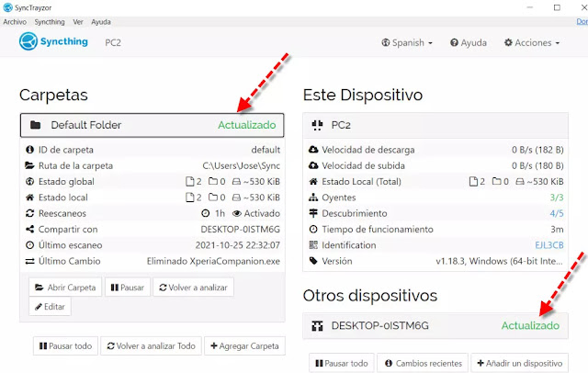Click the exchange arrows icon next to Último Cambio
Image resolution: width=588 pixels, height=373 pixels.
[x=29, y=261]
